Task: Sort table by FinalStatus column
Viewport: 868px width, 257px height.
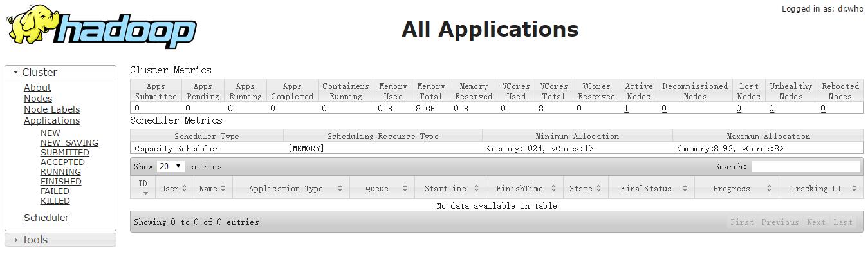Action: tap(651, 188)
